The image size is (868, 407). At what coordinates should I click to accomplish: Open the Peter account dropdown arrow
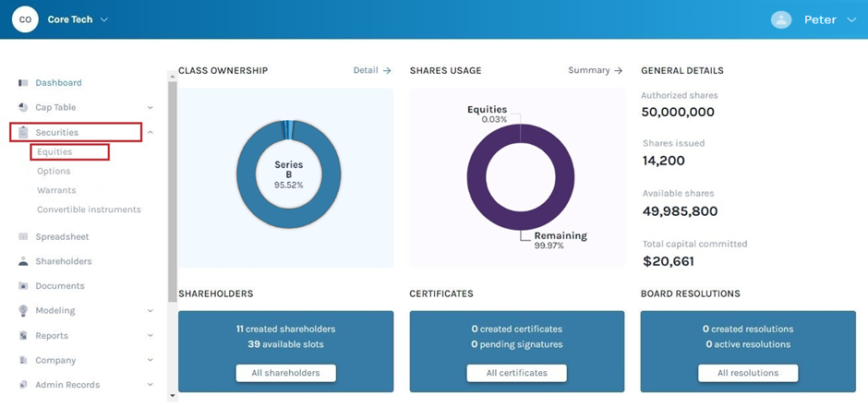point(851,20)
